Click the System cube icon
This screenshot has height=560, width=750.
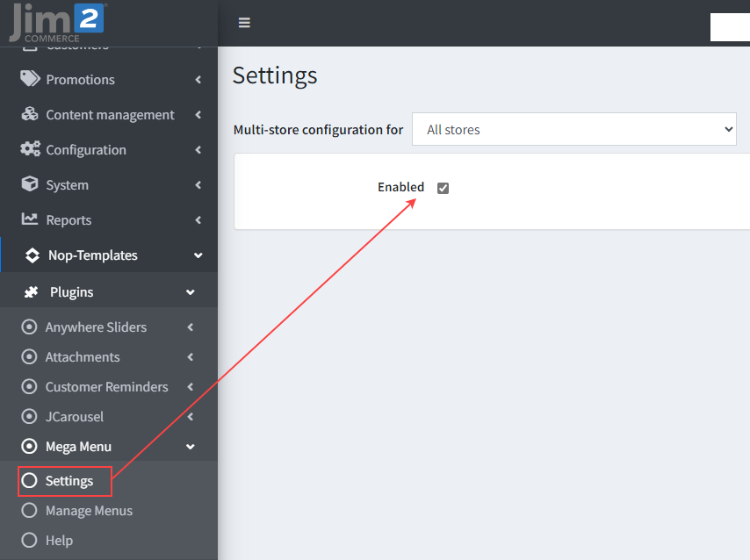click(31, 184)
